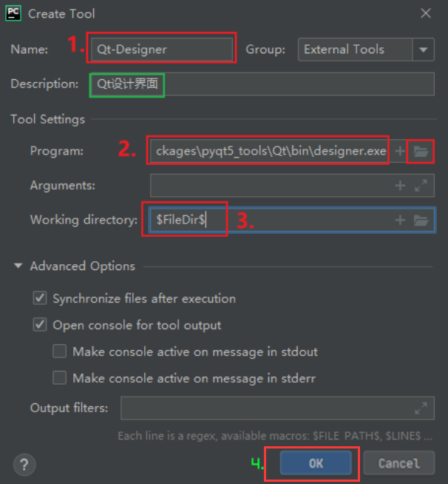Confirm with the OK button

(x=316, y=463)
